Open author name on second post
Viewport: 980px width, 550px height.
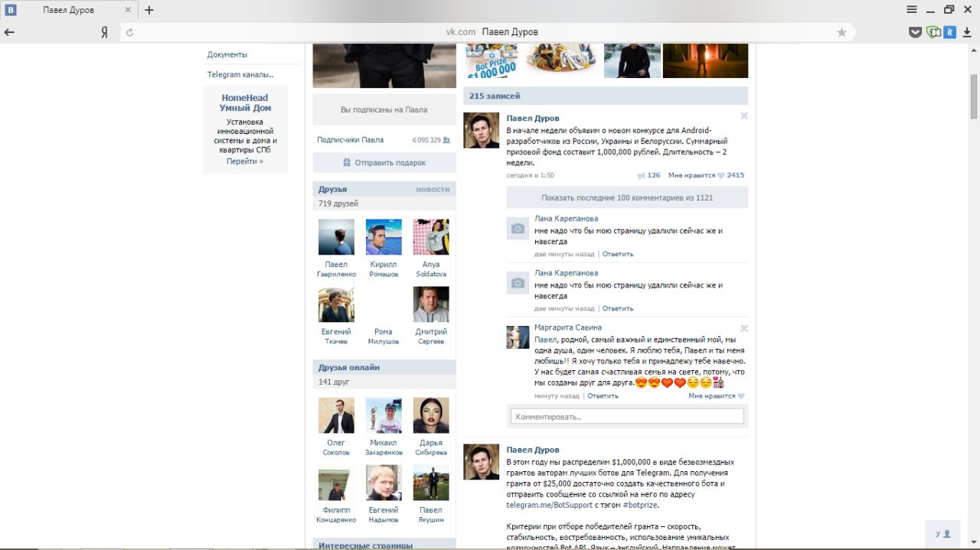pyautogui.click(x=533, y=450)
